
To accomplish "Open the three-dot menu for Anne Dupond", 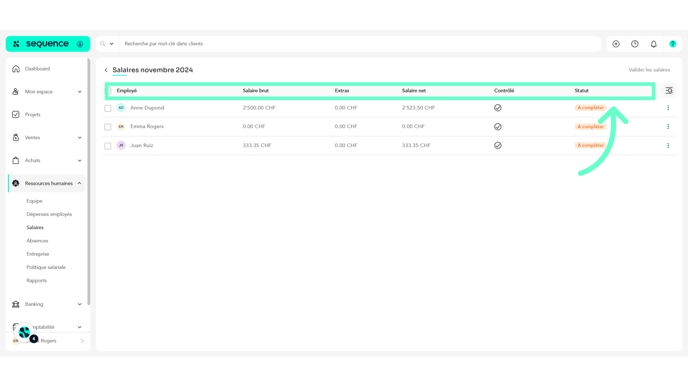I will click(x=668, y=108).
